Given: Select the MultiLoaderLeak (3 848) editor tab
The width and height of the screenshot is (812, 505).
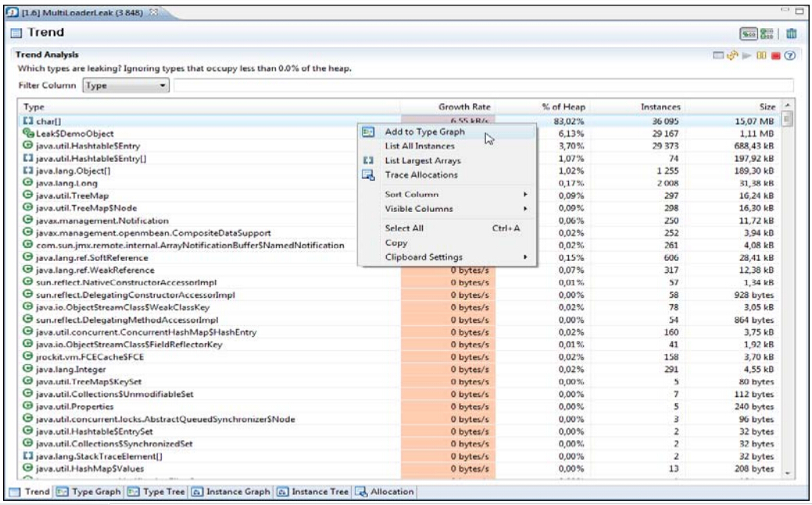Looking at the screenshot, I should 83,12.
